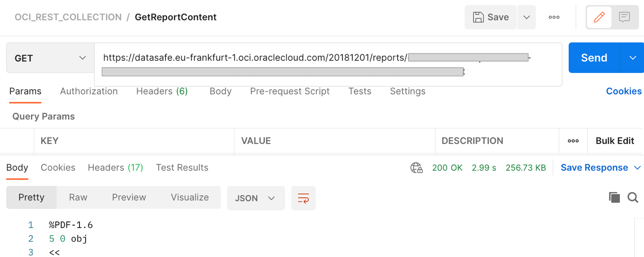Switch to Visualize response view
The height and width of the screenshot is (257, 644).
190,197
